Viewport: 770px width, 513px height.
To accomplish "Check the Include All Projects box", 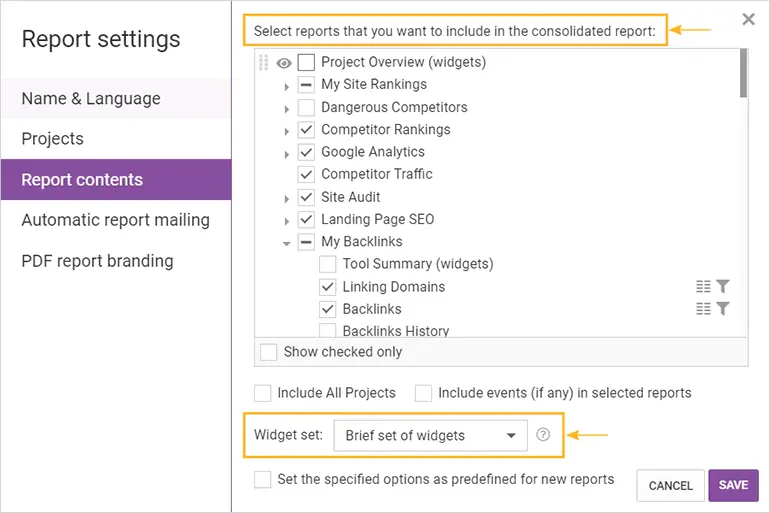I will tap(262, 393).
